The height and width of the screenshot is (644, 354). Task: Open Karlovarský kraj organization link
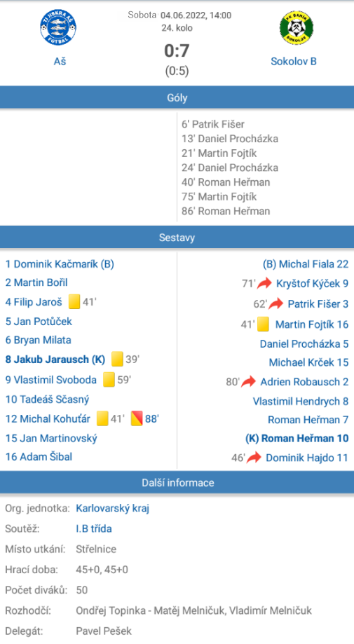(x=113, y=509)
